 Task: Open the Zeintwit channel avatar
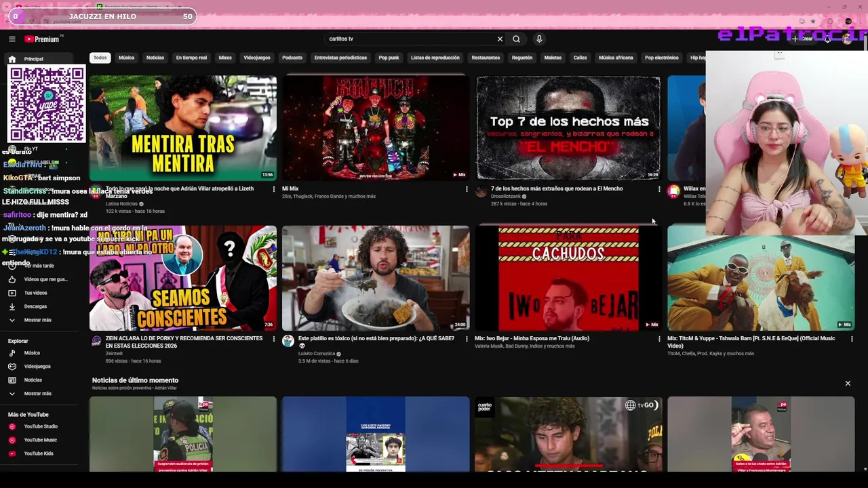96,341
